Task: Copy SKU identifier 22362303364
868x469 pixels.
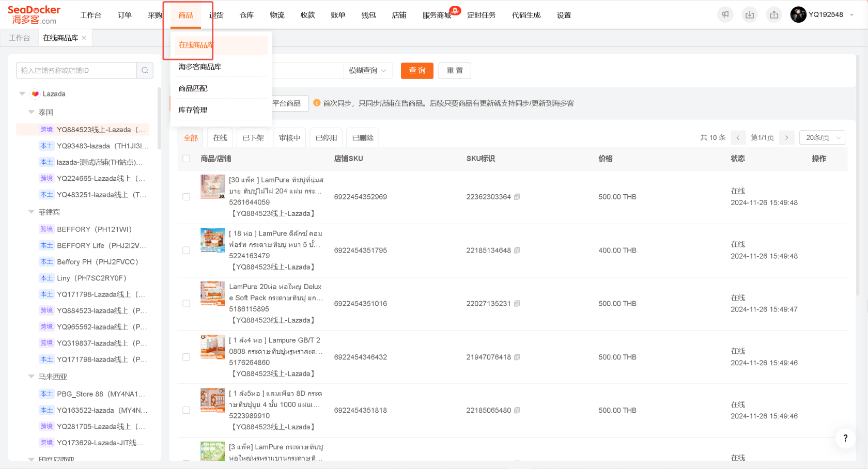Action: (x=517, y=197)
